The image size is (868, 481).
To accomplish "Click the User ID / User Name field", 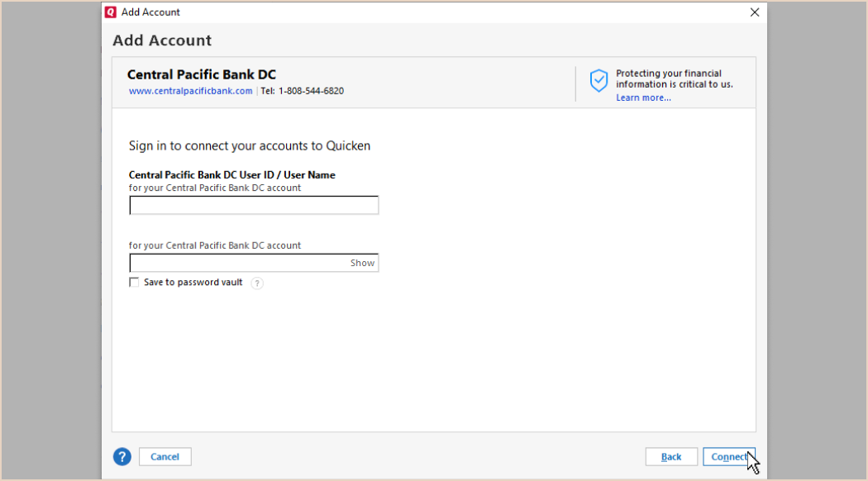I will 254,205.
